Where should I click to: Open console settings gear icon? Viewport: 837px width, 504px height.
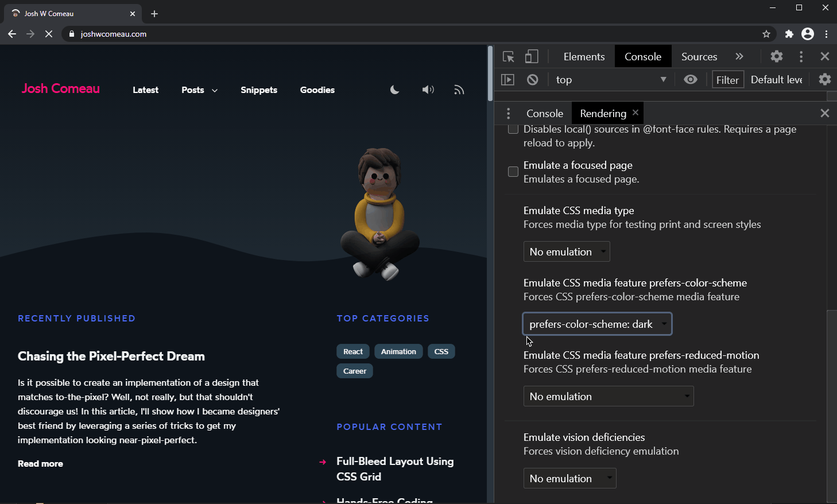[x=825, y=79]
